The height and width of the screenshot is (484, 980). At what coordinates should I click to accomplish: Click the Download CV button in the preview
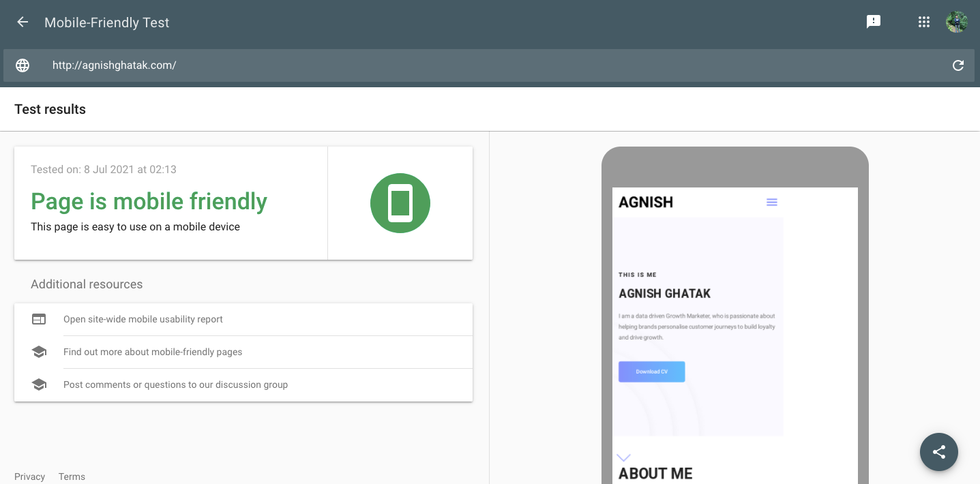coord(651,372)
